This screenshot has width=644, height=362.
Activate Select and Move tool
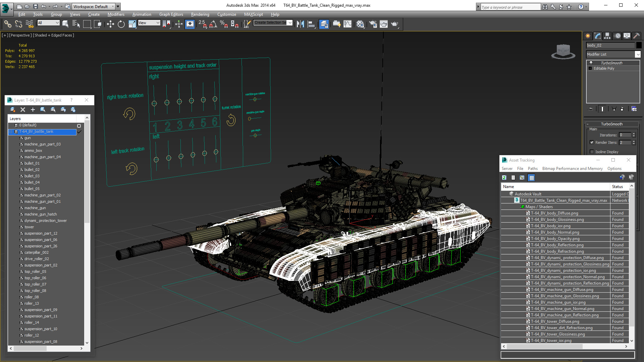point(110,24)
